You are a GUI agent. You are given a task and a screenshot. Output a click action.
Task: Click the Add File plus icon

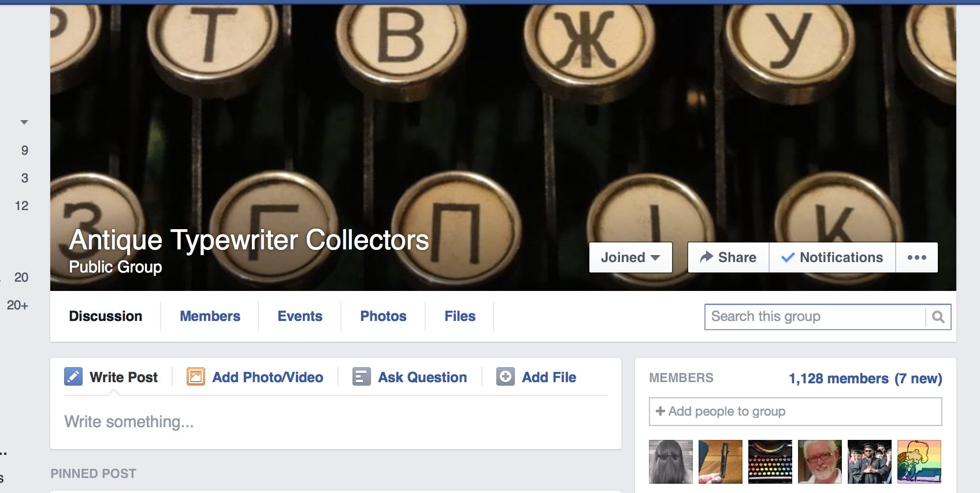point(506,377)
